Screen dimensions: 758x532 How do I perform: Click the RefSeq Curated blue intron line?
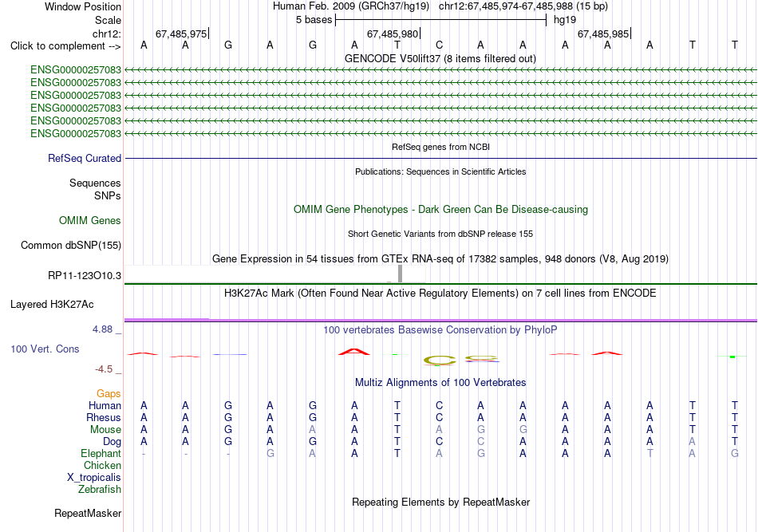tap(440, 158)
